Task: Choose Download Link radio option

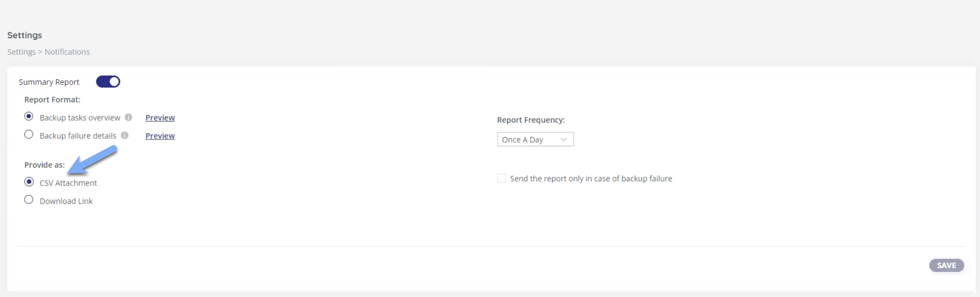Action: coord(29,199)
